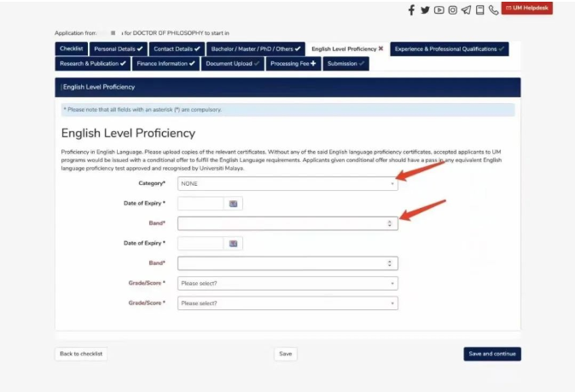Viewport: 575px width, 392px height.
Task: Click the Back to checklist button
Action: (81, 354)
